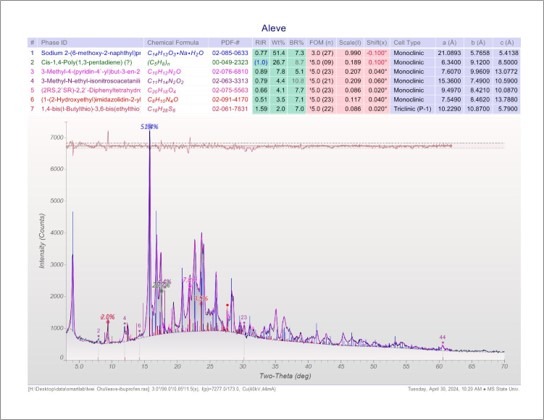Click the PDF-# column header
Image resolution: width=544 pixels, height=420 pixels.
tap(230, 43)
